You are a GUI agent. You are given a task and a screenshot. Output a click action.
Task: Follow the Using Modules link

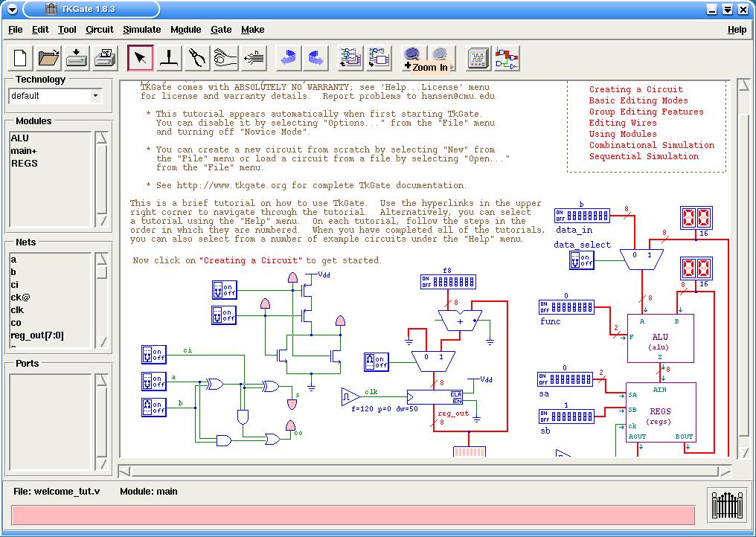click(623, 134)
